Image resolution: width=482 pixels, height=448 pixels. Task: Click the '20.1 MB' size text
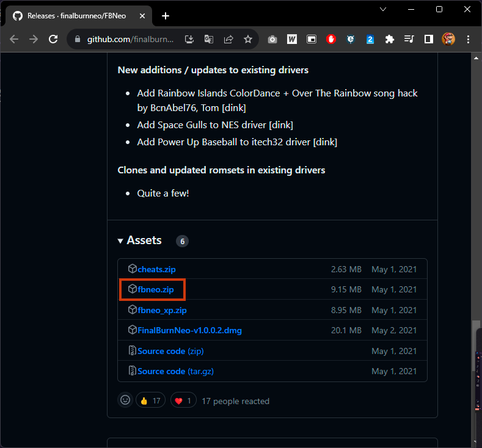pyautogui.click(x=346, y=330)
